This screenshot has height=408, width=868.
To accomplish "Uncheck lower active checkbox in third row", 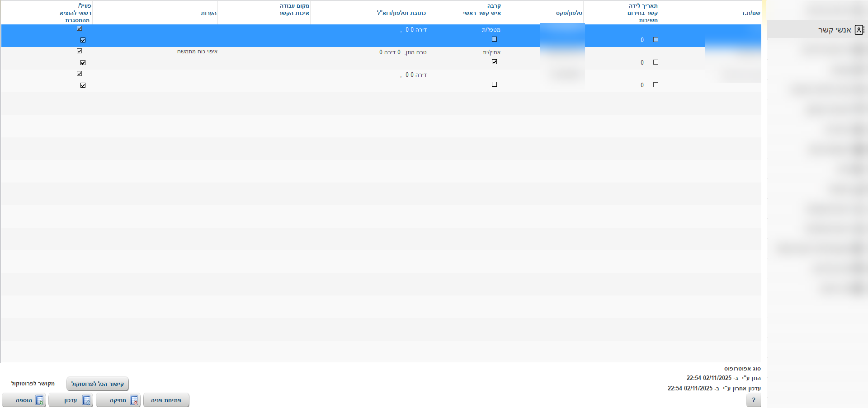I will [x=83, y=85].
